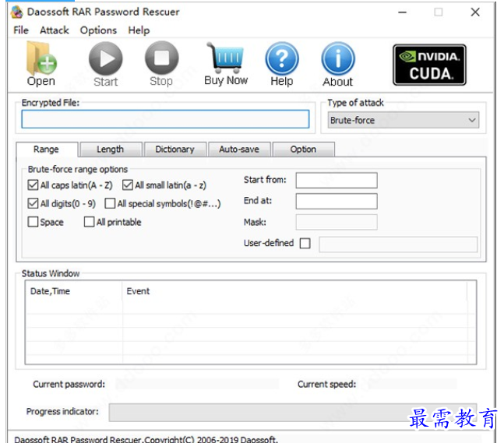Enable All special symbols checkbox
Viewport: 504px width, 443px height.
[110, 203]
